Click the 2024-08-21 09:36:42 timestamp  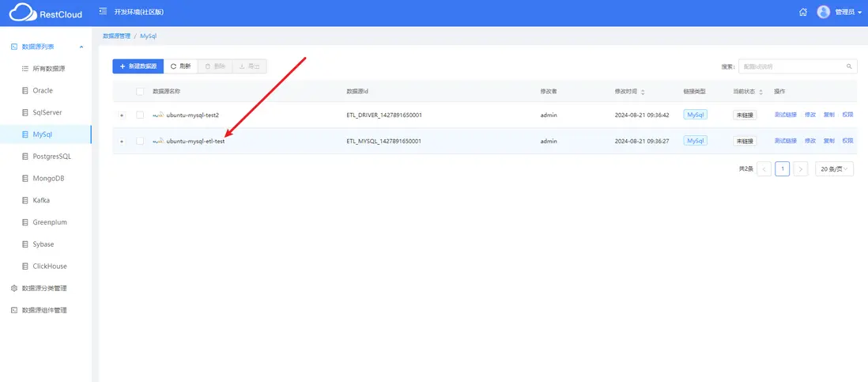642,115
